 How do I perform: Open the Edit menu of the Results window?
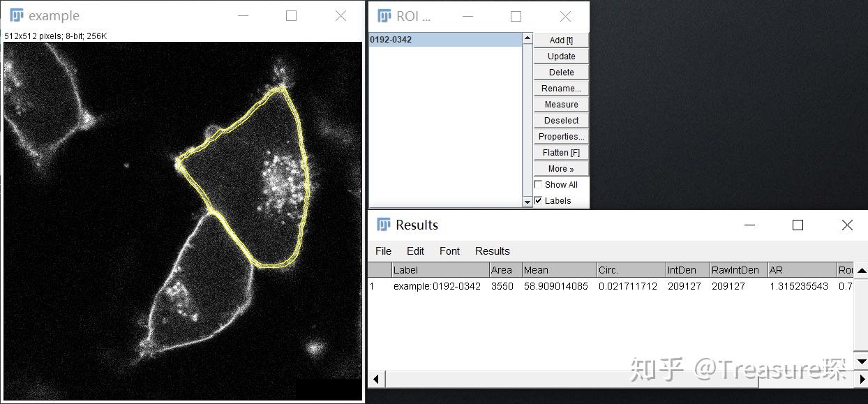point(415,251)
